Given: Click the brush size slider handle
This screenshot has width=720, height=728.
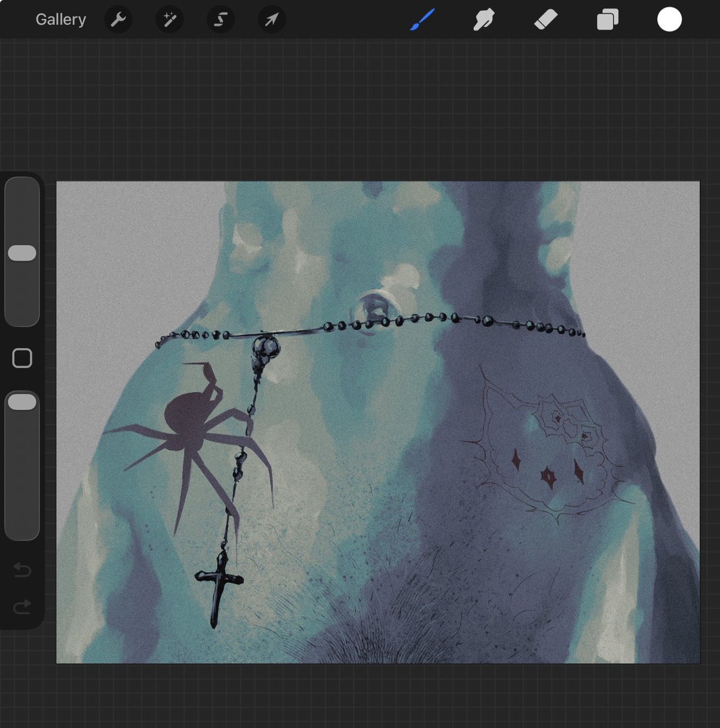Looking at the screenshot, I should click(x=22, y=253).
